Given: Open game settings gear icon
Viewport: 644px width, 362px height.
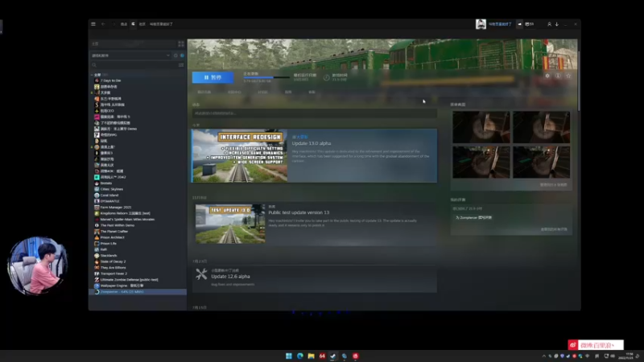Looking at the screenshot, I should coord(547,76).
